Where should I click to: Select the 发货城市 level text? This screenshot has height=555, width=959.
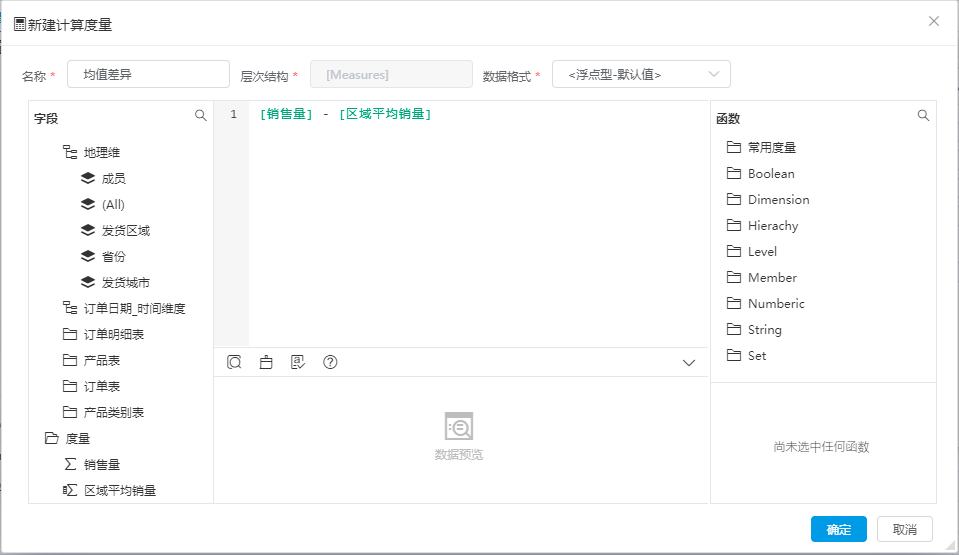click(126, 282)
